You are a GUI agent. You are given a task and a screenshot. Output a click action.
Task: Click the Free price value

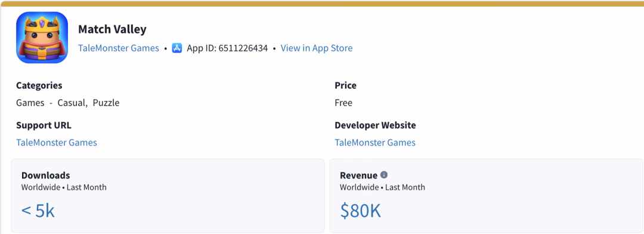click(x=343, y=103)
